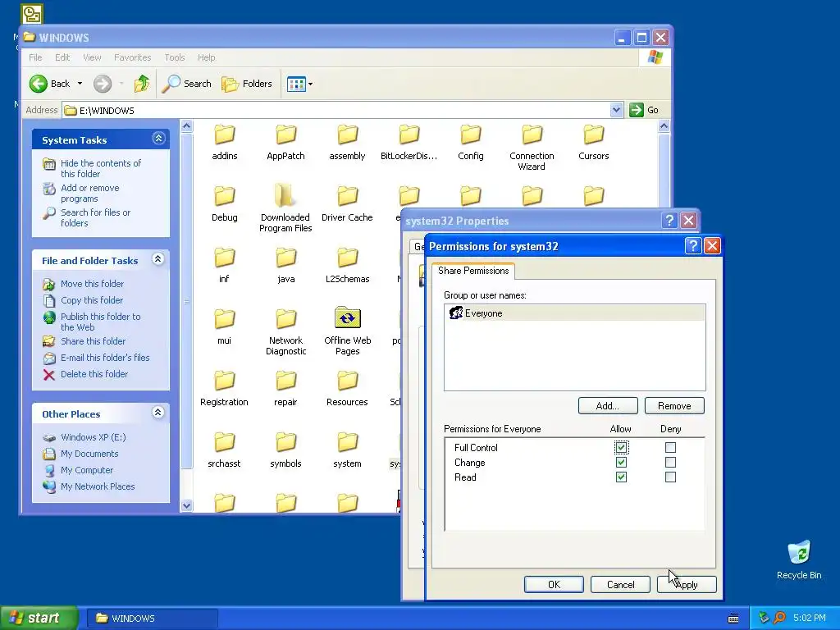Select the assembly folder

coord(347,143)
